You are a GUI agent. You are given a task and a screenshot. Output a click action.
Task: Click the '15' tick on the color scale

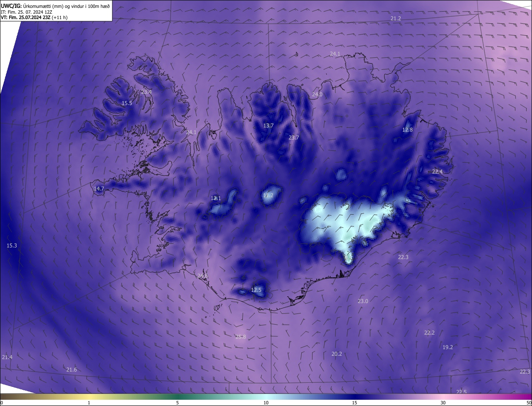click(x=355, y=403)
